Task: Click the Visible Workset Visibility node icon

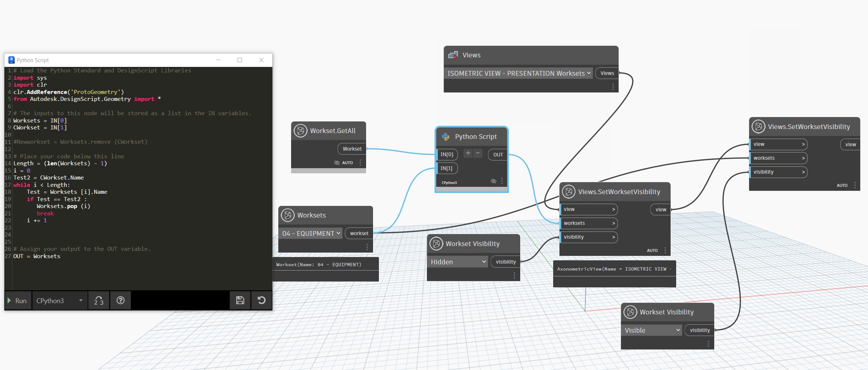Action: (630, 312)
